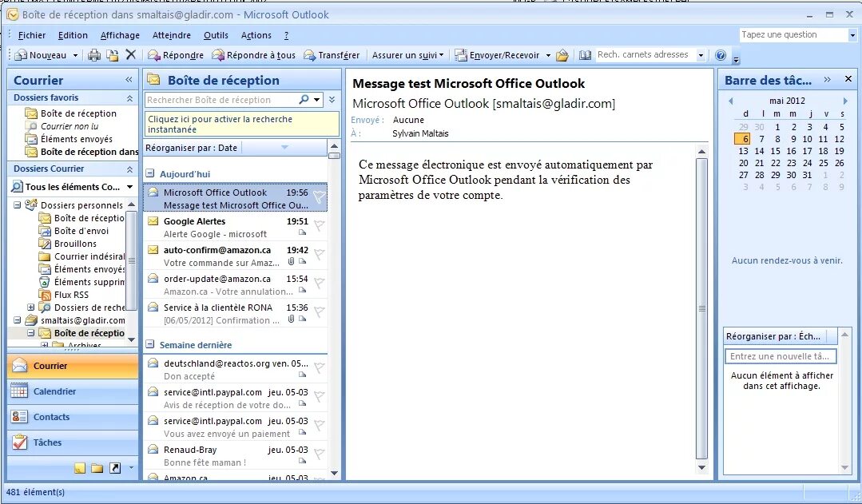Collapse the Dossiers Courrier section
The width and height of the screenshot is (862, 504).
pyautogui.click(x=129, y=169)
